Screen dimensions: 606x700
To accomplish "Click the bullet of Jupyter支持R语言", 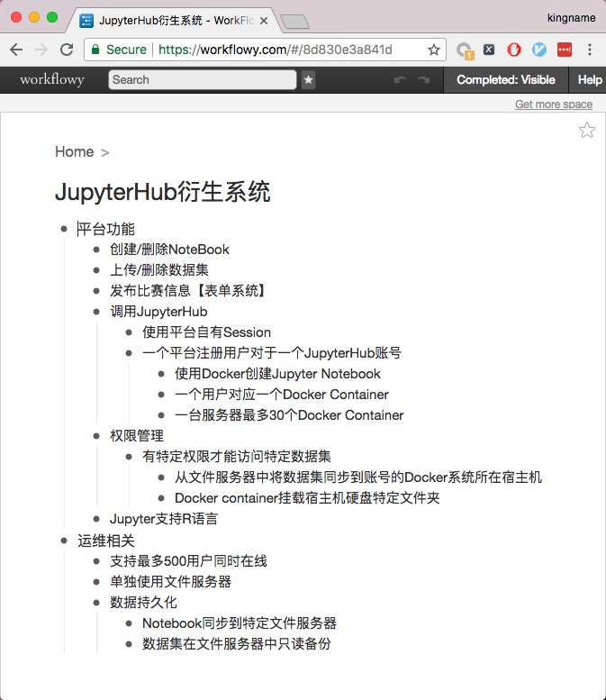I will click(x=96, y=519).
